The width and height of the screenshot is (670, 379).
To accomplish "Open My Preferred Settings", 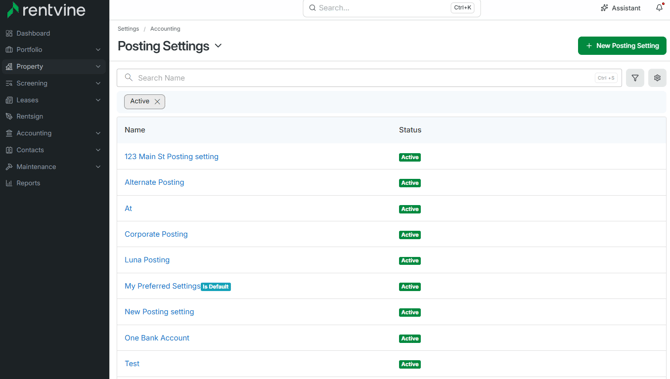I will [162, 286].
